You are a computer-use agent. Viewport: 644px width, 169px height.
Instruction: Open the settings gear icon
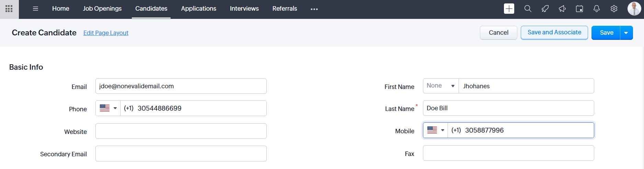[x=614, y=9]
